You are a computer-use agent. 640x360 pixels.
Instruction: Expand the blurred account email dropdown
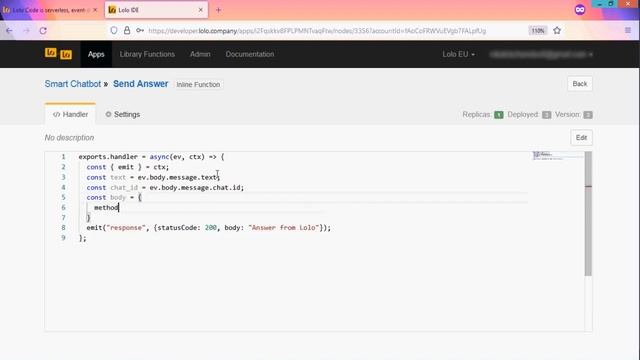[541, 54]
